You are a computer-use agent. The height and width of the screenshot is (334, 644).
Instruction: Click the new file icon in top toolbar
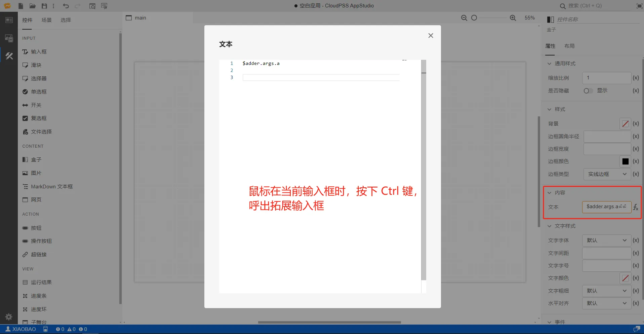(x=21, y=6)
